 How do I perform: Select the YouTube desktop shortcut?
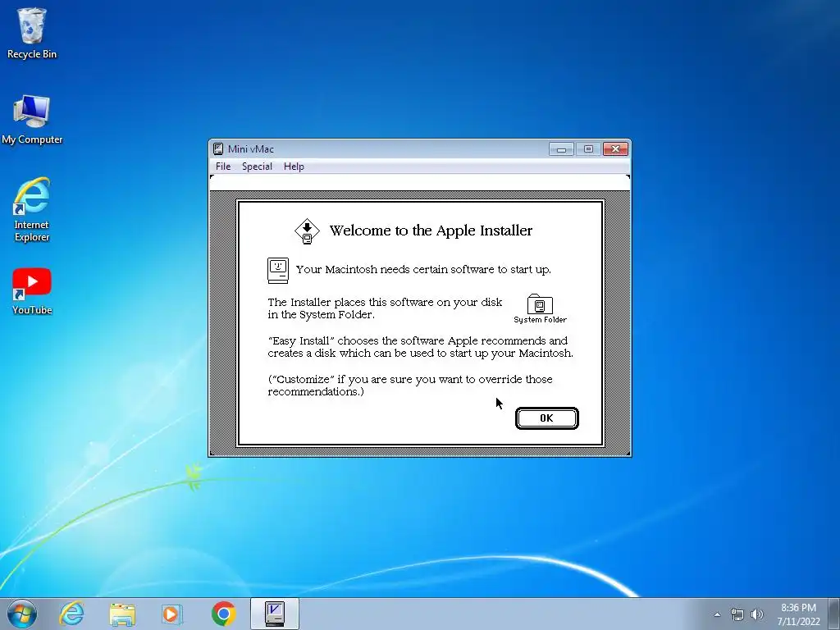(x=32, y=291)
